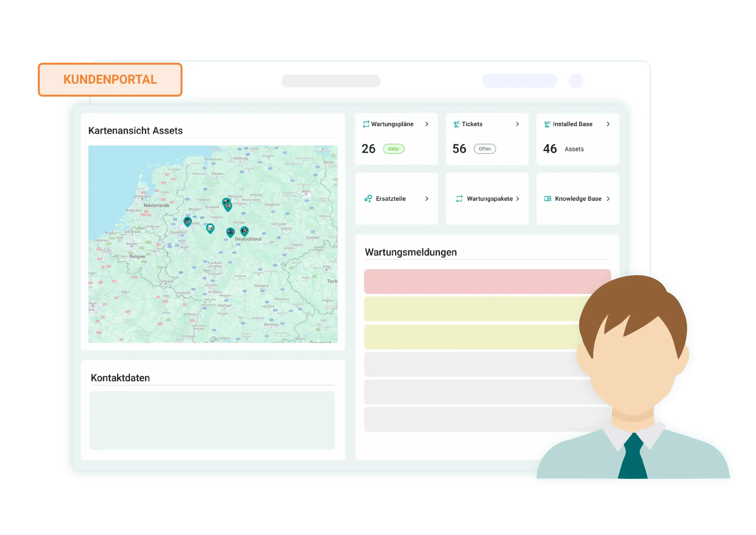This screenshot has height=535, width=756.
Task: Expand Tickets using the chevron arrow
Action: click(x=518, y=124)
